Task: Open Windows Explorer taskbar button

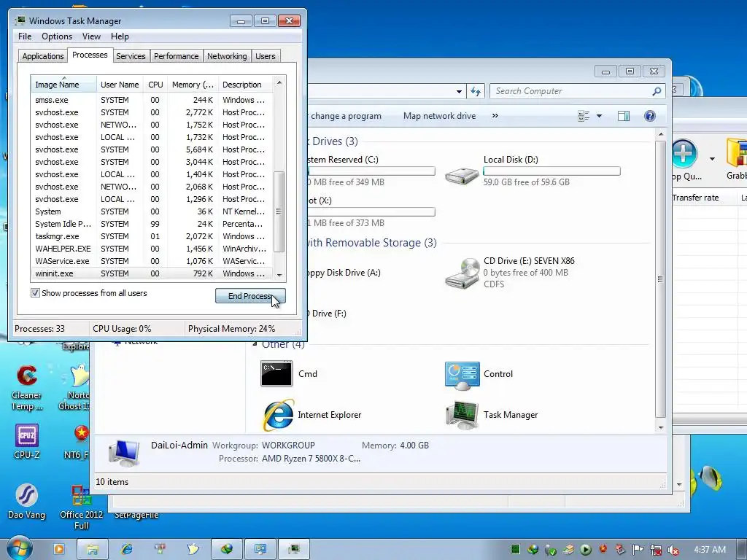Action: (x=93, y=549)
